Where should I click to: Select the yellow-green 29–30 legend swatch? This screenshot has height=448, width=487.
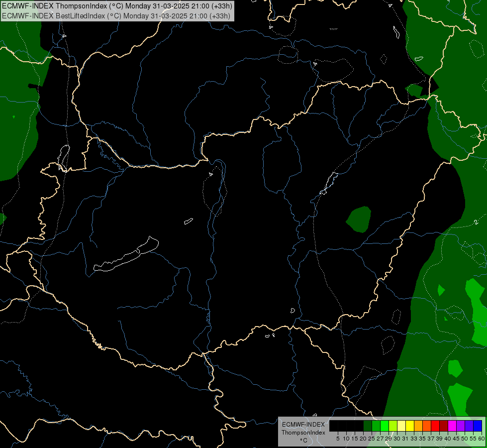tap(393, 426)
